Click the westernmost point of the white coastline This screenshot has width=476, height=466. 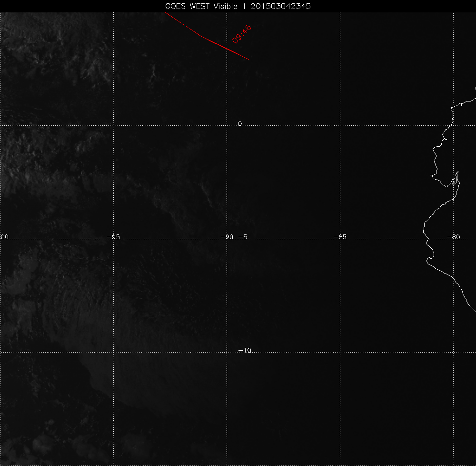point(424,232)
